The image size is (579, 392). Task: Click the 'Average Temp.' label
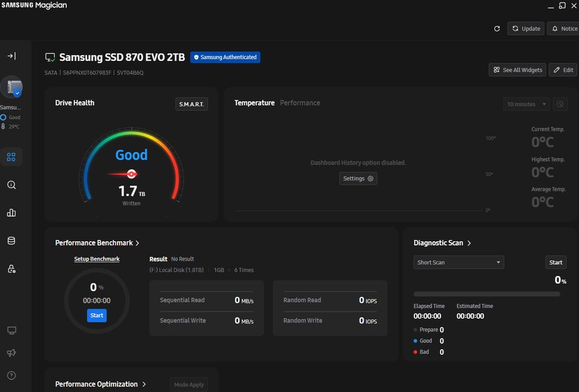coord(548,189)
